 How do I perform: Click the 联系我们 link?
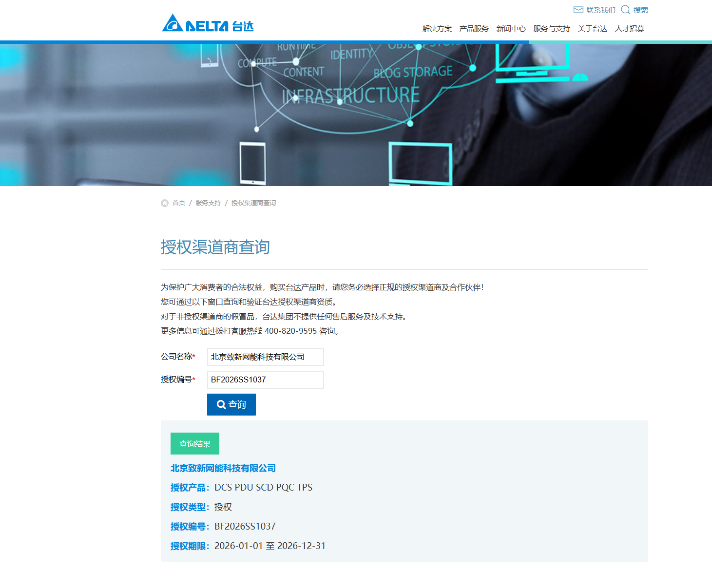coord(601,10)
